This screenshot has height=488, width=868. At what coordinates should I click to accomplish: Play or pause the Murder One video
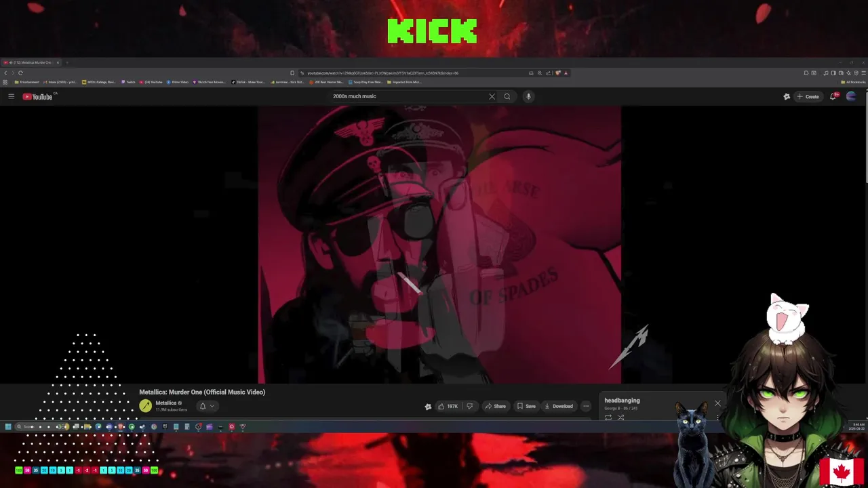point(439,244)
